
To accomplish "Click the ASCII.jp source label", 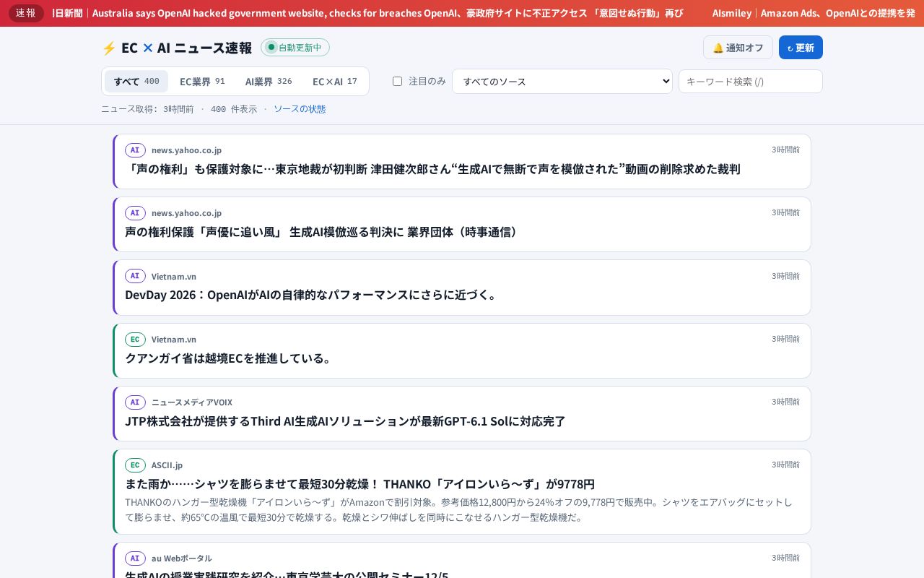I will (x=167, y=465).
